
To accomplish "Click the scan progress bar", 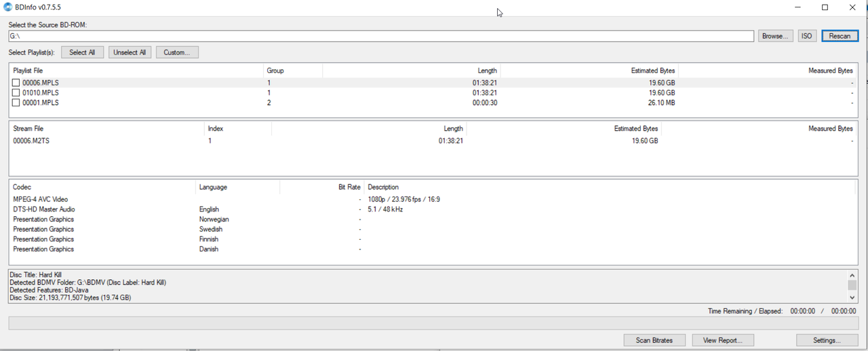I will [433, 323].
